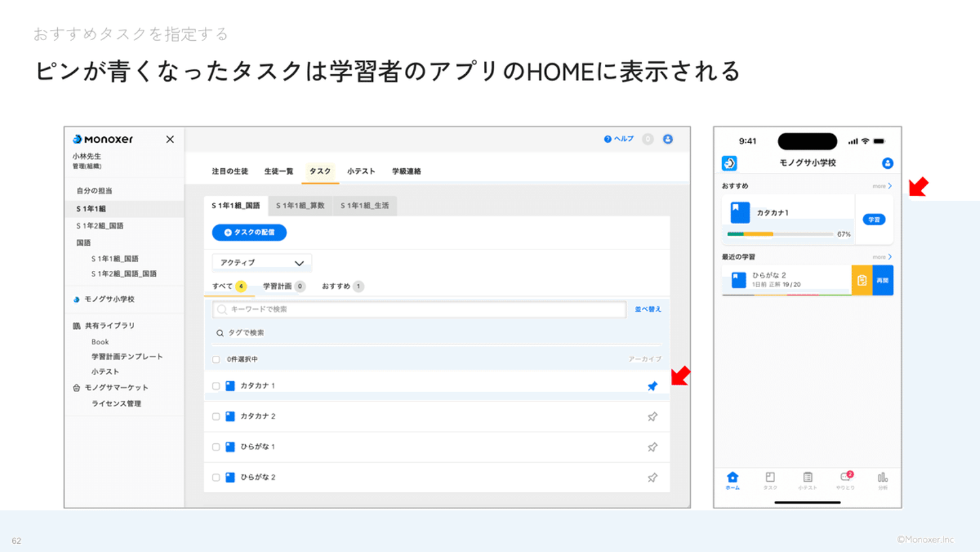The image size is (980, 552).
Task: Select the S 1年1組_算数 class tab
Action: click(300, 206)
